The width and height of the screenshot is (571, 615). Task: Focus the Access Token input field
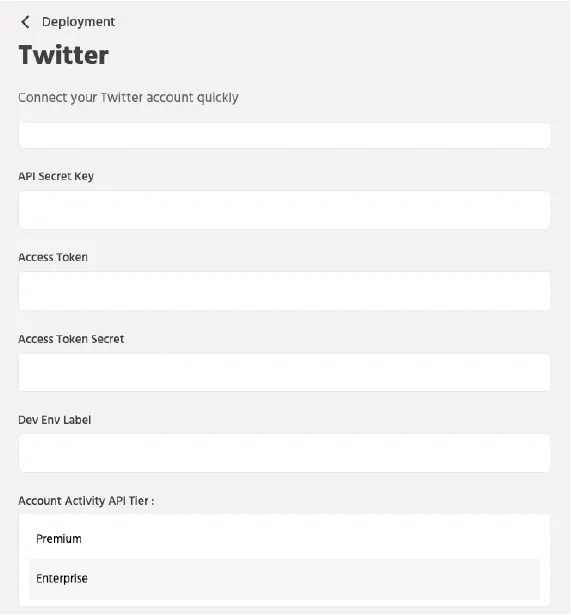[x=284, y=291]
